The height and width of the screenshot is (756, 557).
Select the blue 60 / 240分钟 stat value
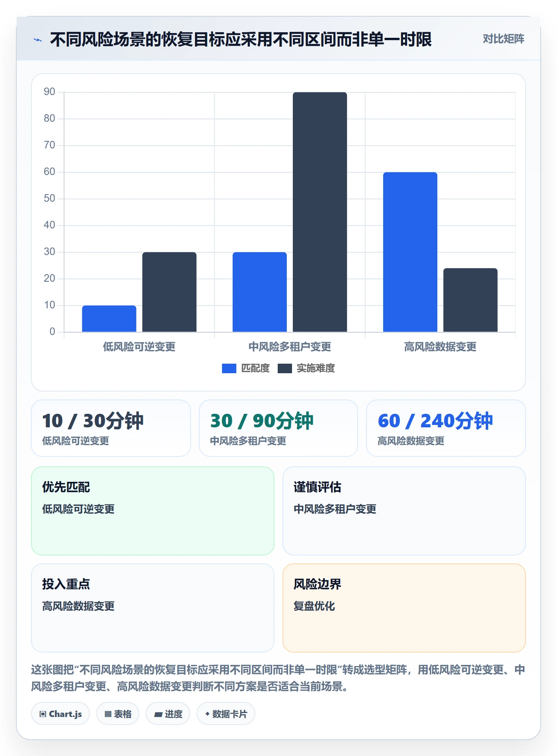[435, 421]
